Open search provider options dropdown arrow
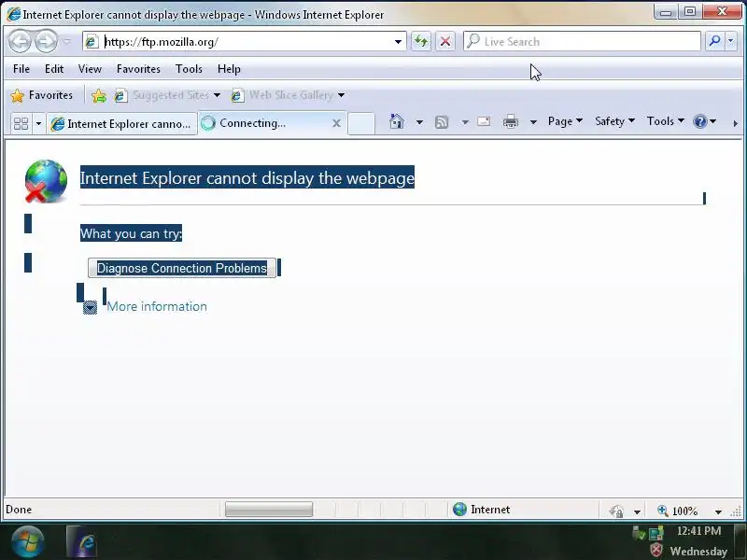Screen dimensions: 747x560 click(731, 41)
